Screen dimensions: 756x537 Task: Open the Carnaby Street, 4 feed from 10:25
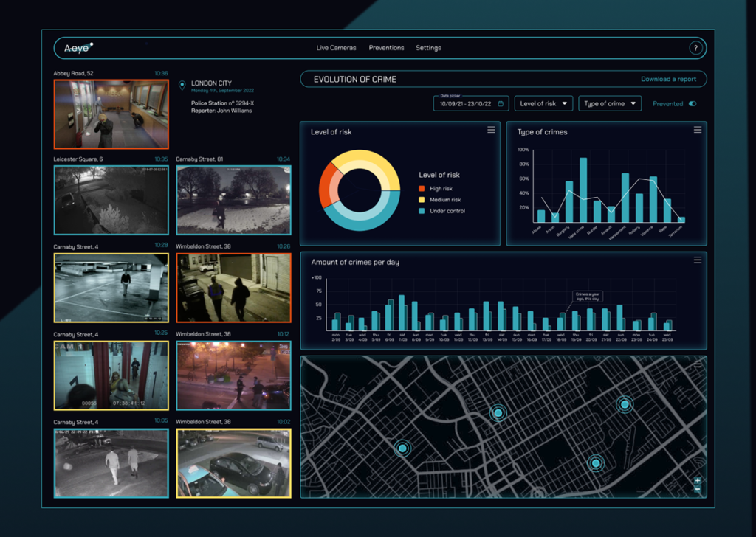tap(111, 375)
